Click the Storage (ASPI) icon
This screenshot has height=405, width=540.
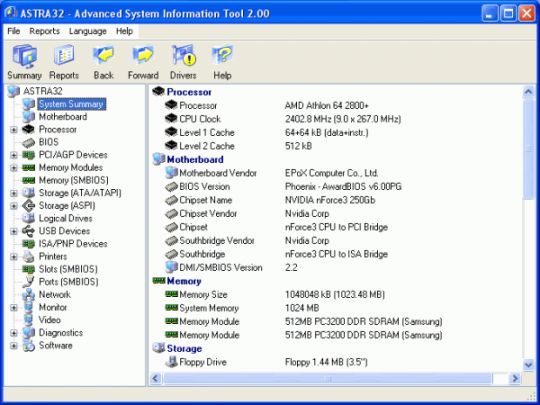29,206
